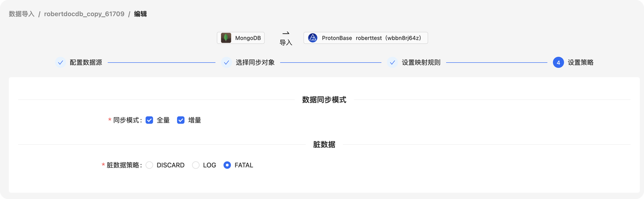Viewport: 644px width, 199px height.
Task: Click the import arrow icon above 导入
Action: (x=286, y=33)
